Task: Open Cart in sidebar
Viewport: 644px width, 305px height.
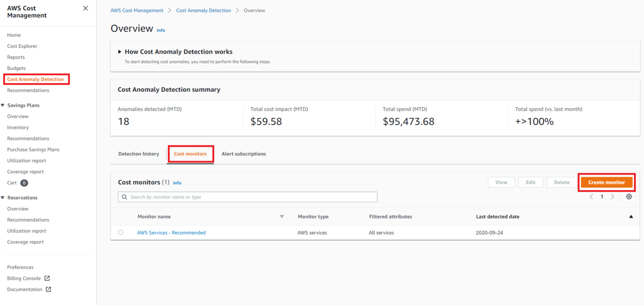Action: (x=12, y=183)
